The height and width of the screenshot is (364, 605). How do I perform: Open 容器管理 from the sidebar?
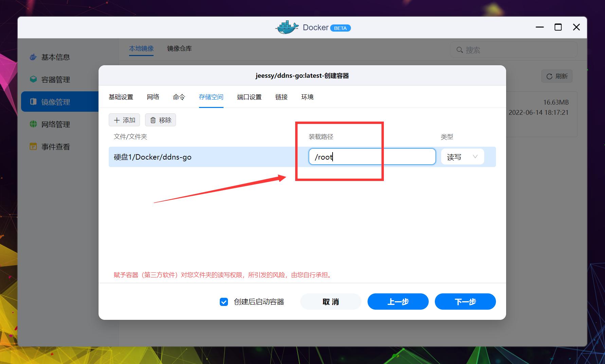coord(55,79)
